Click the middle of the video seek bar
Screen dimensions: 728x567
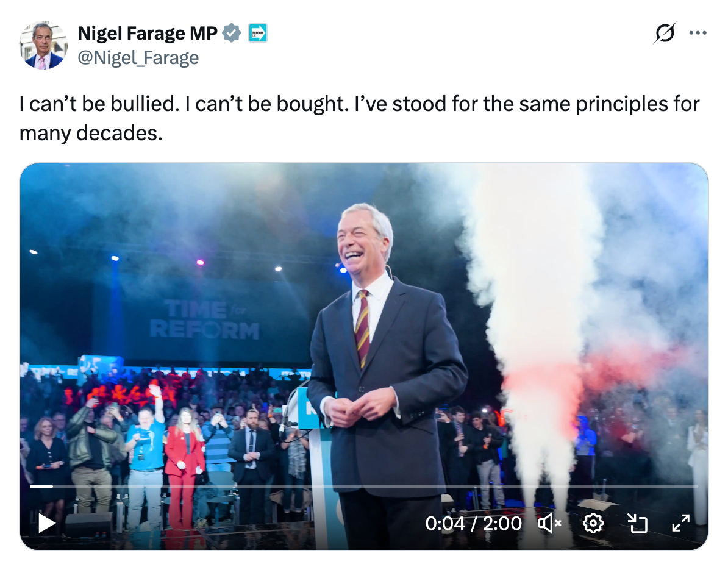click(364, 487)
